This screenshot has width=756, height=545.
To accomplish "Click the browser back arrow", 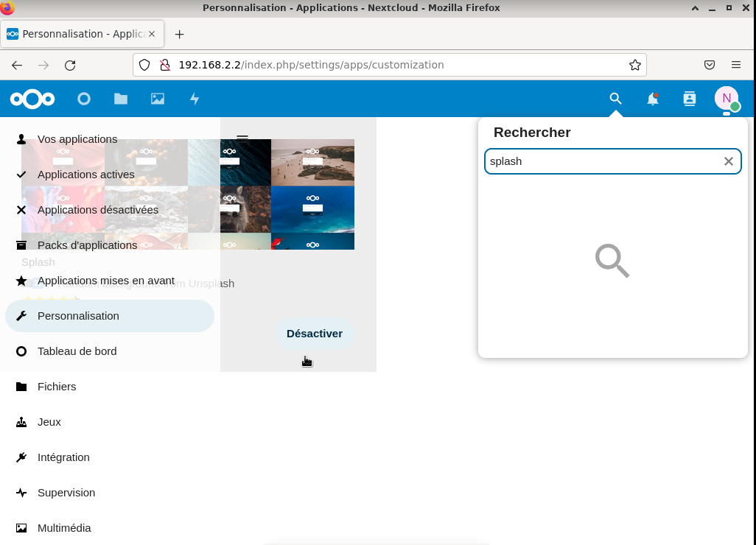I will 17,65.
